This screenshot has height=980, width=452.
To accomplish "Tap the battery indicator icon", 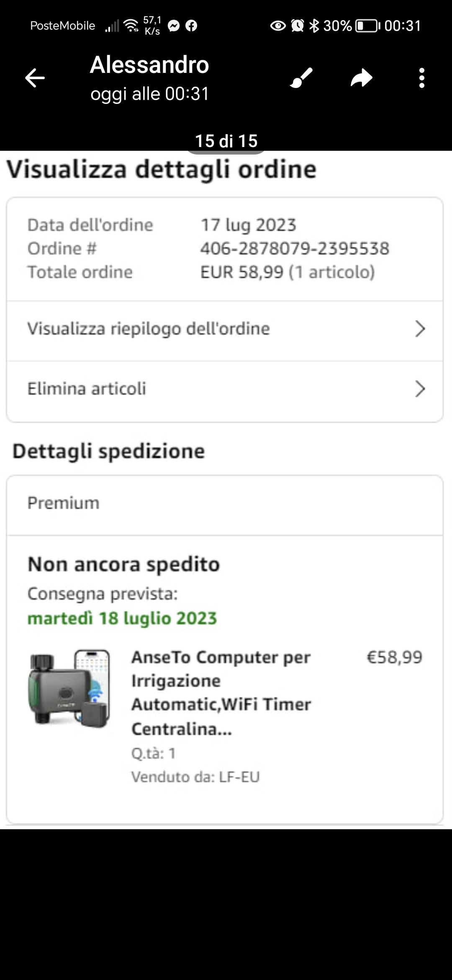I will tap(367, 26).
